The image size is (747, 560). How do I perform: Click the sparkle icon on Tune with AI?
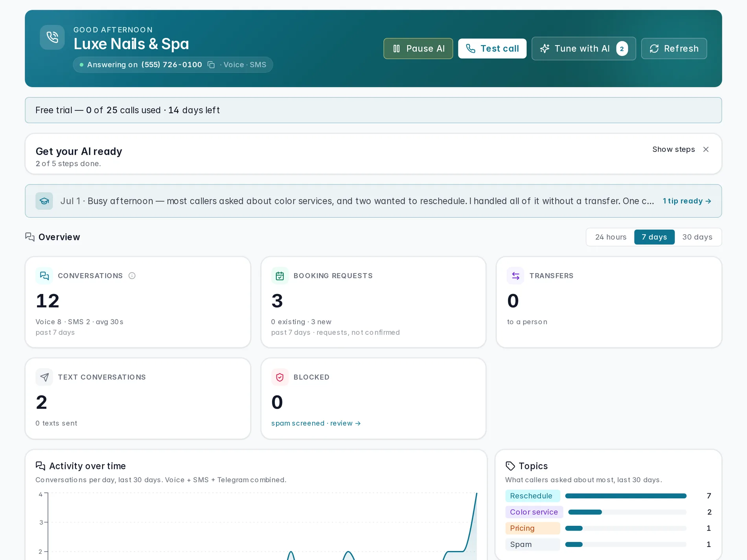pos(545,49)
